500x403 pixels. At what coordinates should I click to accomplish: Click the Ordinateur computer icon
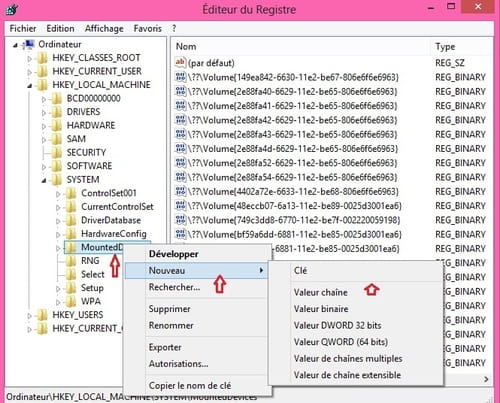click(x=29, y=45)
